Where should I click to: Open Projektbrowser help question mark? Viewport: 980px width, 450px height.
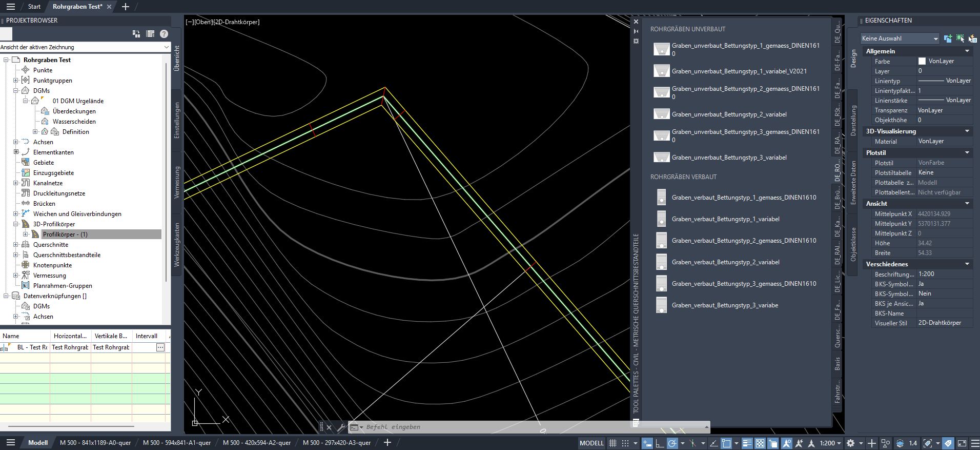point(164,34)
